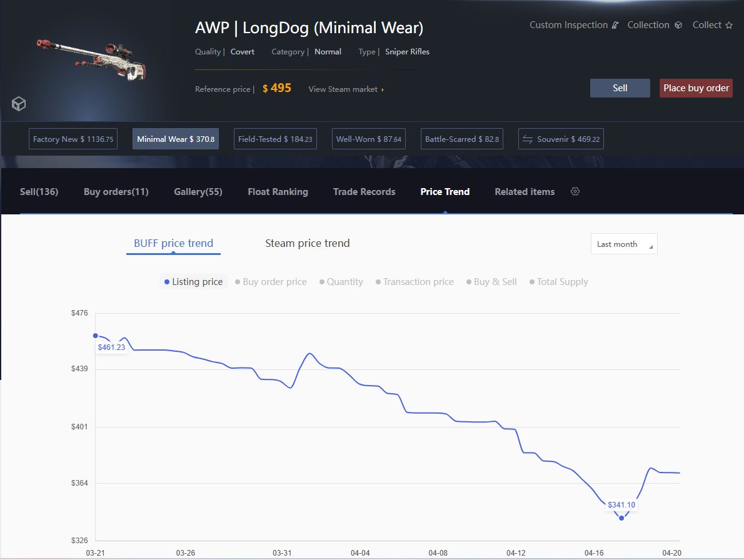Switch to Steam price trend
The image size is (744, 560).
pos(308,243)
